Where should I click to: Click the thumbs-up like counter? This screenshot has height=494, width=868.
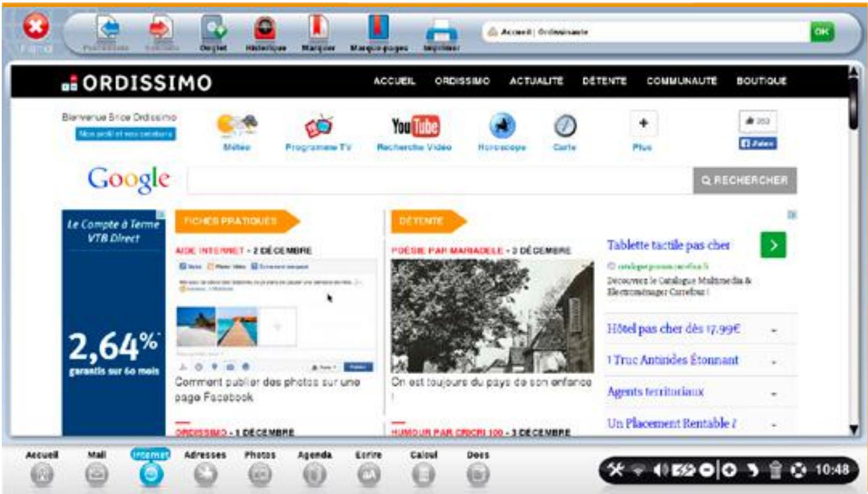[758, 121]
